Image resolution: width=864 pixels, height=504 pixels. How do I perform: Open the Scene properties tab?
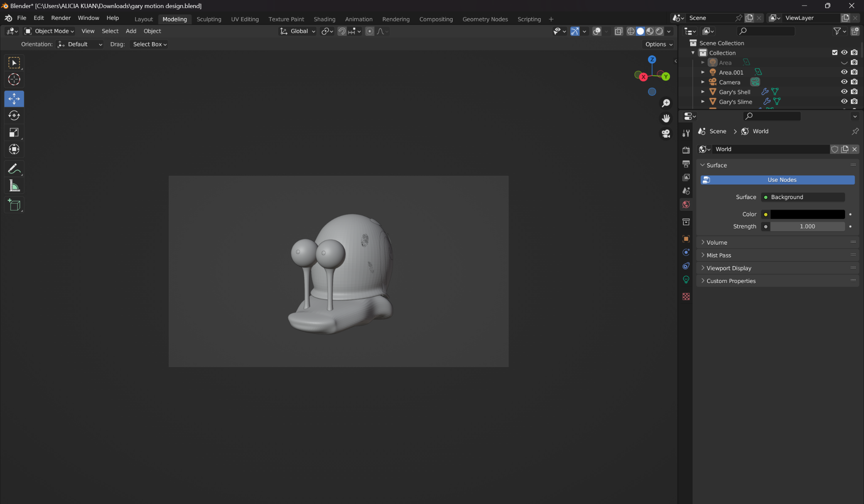coord(686,191)
